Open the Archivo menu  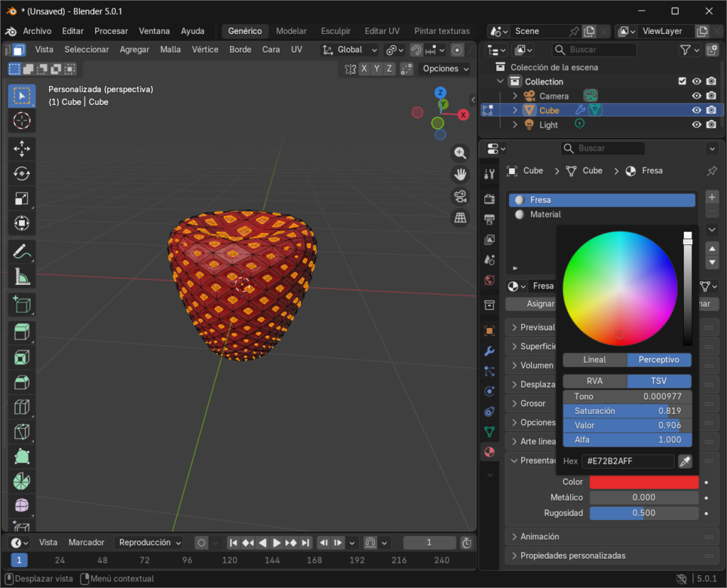point(37,31)
